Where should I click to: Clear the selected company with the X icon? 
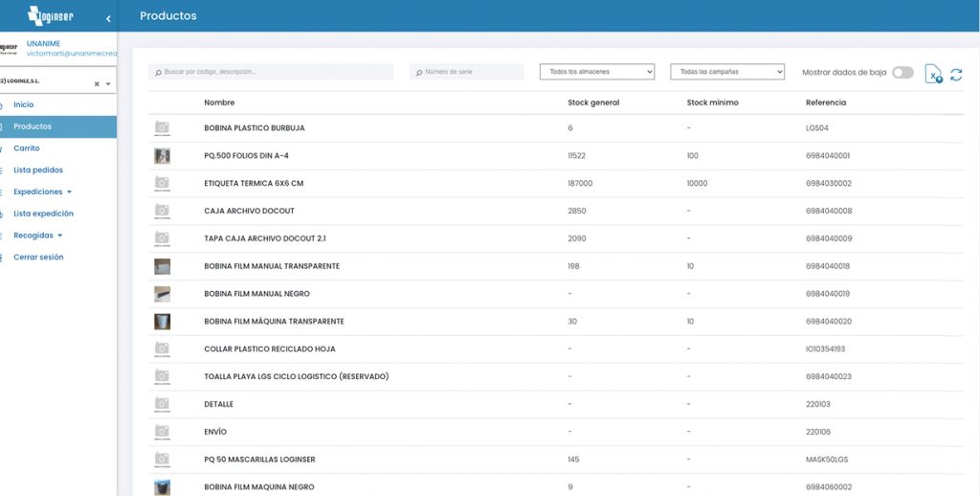pos(97,84)
